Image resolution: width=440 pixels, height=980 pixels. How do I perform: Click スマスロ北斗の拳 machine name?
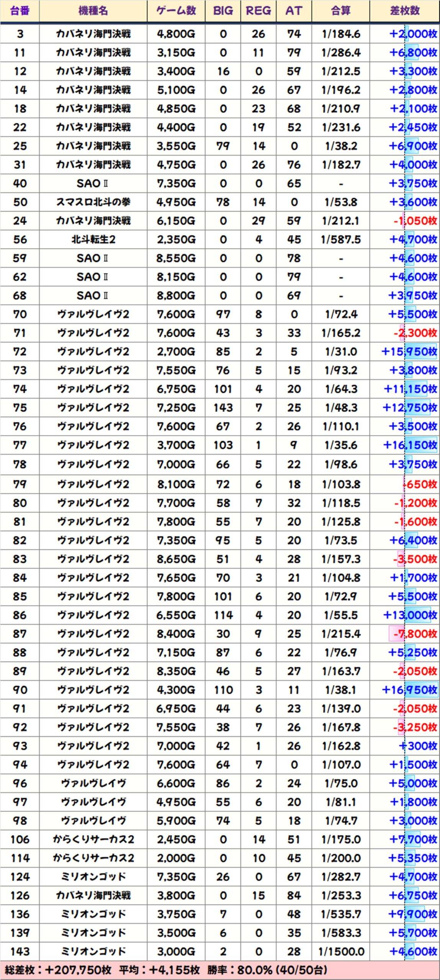(93, 202)
